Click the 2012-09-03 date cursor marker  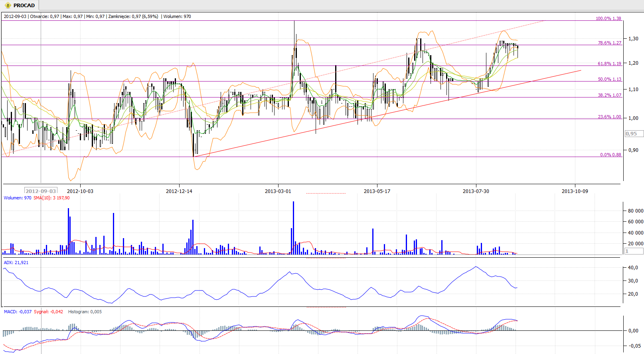click(x=41, y=191)
